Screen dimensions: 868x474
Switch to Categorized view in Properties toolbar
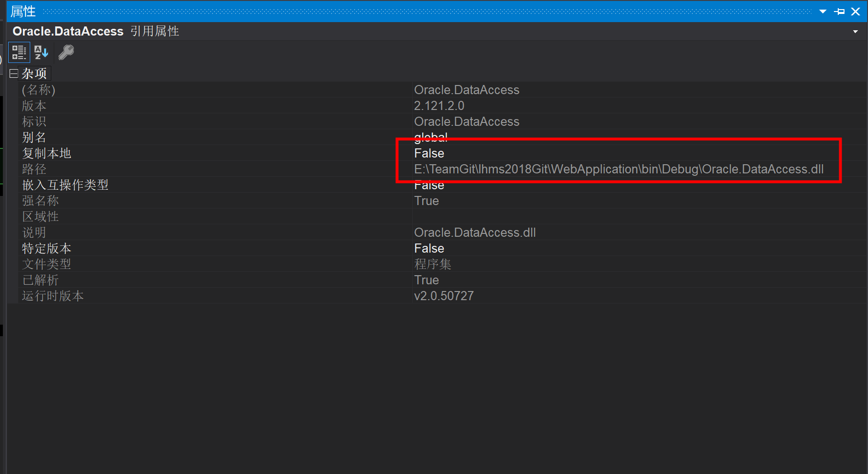[x=19, y=52]
